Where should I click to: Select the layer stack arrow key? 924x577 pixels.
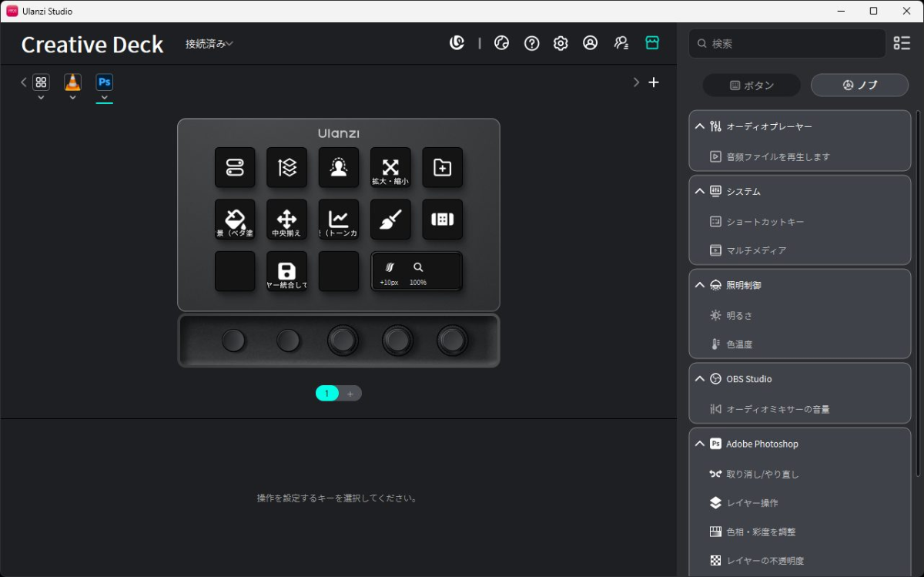(x=286, y=167)
